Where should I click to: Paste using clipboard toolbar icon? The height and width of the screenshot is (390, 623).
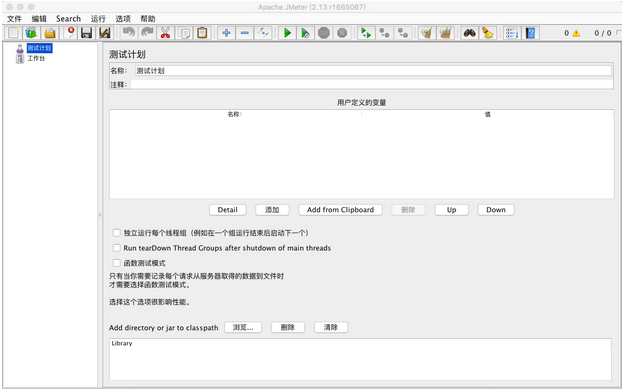[x=202, y=33]
